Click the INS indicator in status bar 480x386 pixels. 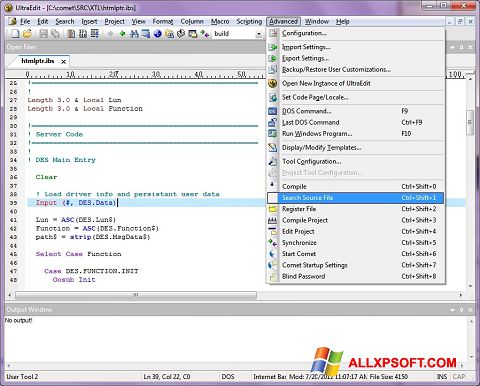(x=442, y=377)
